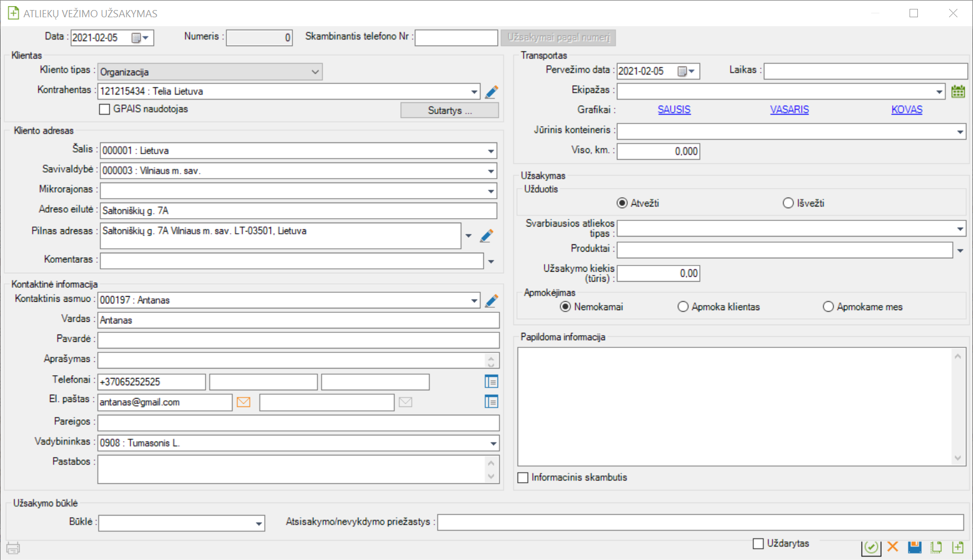
Task: Open the Būklė dropdown list
Action: pyautogui.click(x=259, y=523)
